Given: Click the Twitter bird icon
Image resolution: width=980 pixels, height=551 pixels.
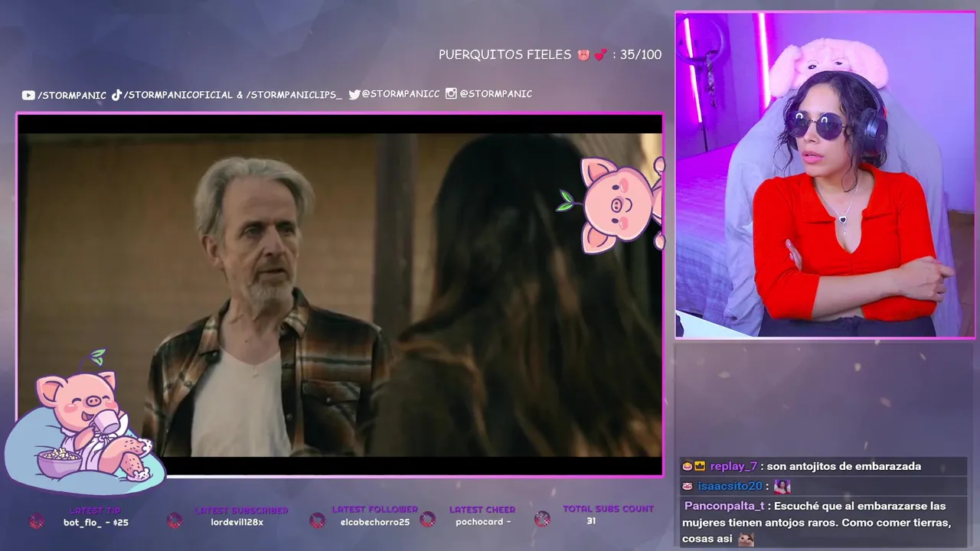Looking at the screenshot, I should pos(354,94).
